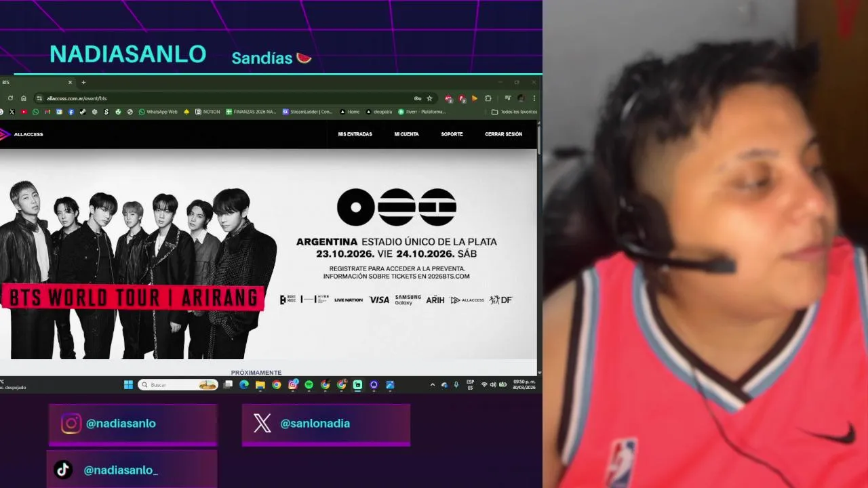Open the Fiverr bookmark
This screenshot has height=488, width=868.
pyautogui.click(x=422, y=112)
